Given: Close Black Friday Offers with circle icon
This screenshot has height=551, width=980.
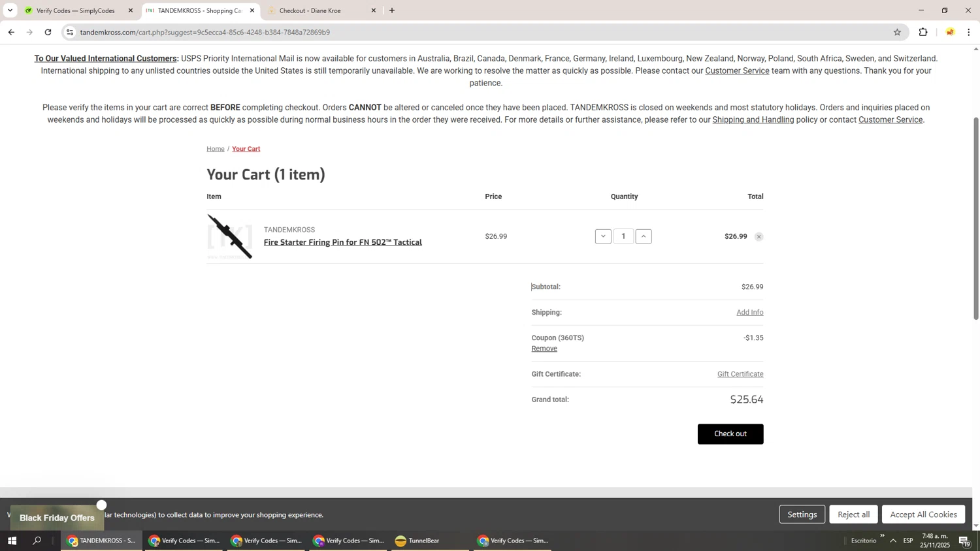Looking at the screenshot, I should 101,505.
